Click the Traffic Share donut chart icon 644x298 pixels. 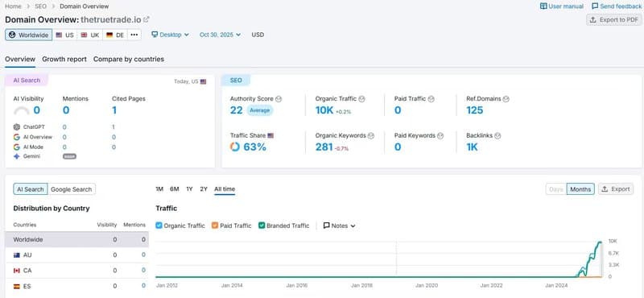[x=235, y=147]
